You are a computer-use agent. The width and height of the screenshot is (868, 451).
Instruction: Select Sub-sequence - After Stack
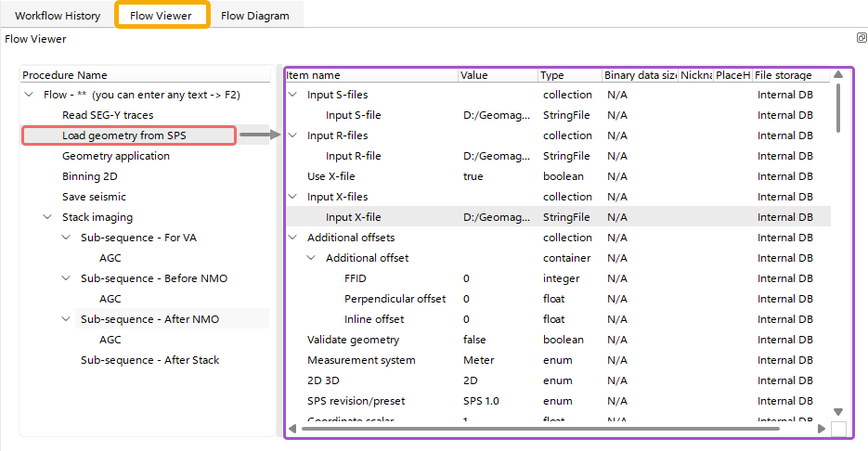(x=150, y=360)
